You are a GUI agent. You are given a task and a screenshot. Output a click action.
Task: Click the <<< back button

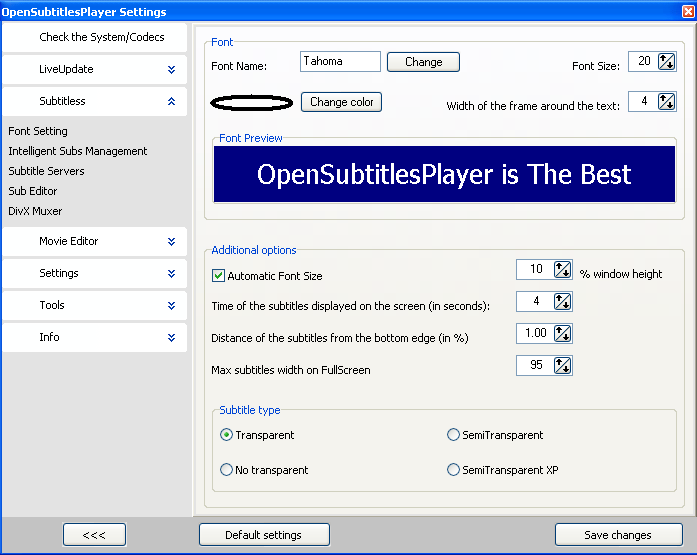(94, 535)
